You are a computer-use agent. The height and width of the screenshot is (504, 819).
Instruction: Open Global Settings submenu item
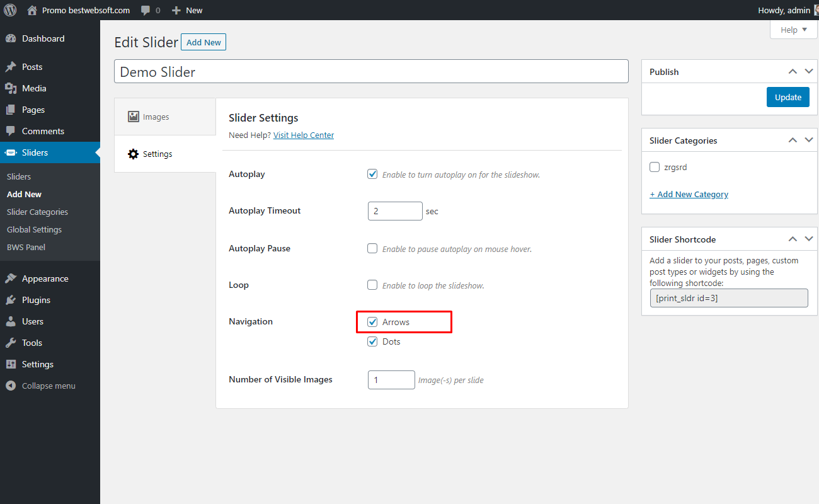pyautogui.click(x=34, y=229)
